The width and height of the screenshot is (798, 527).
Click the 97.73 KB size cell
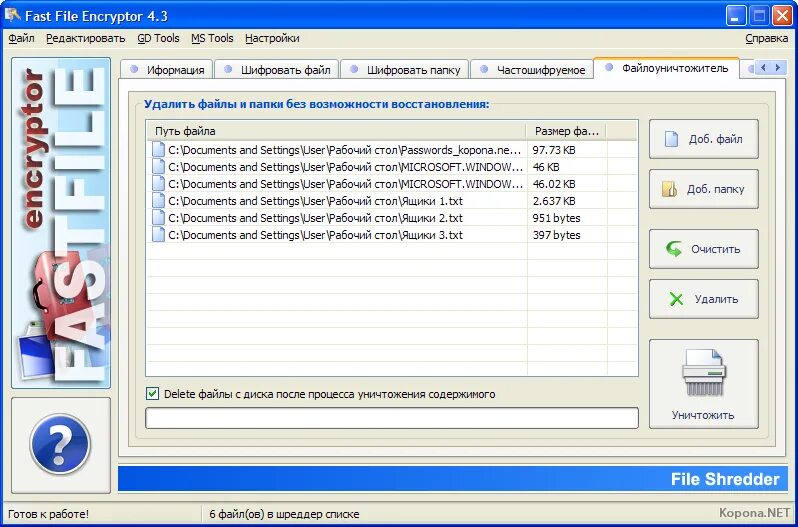(554, 150)
